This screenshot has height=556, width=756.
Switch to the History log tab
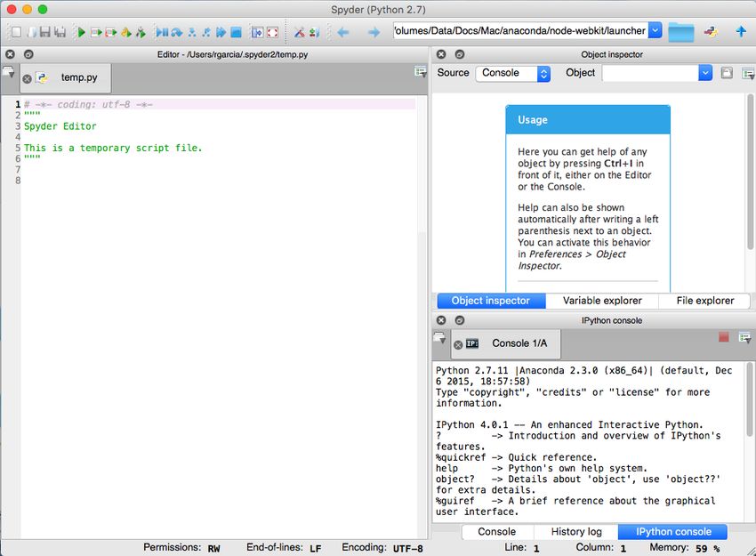click(576, 532)
